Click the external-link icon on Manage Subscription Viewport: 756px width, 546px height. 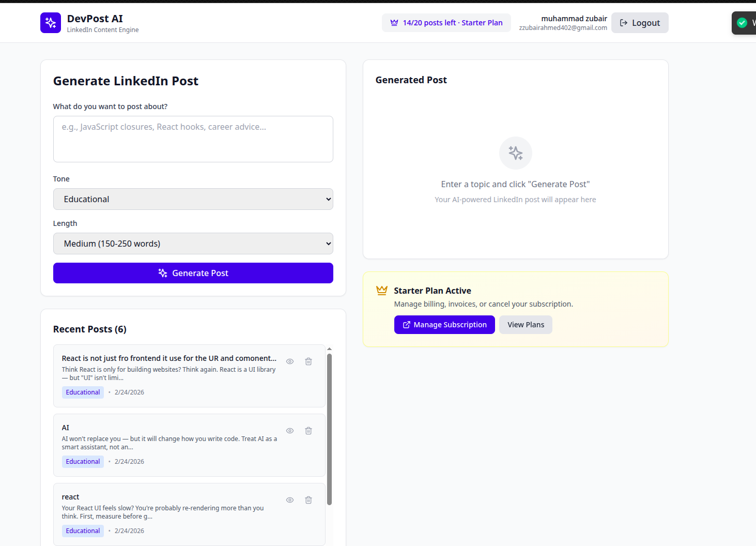(x=406, y=324)
